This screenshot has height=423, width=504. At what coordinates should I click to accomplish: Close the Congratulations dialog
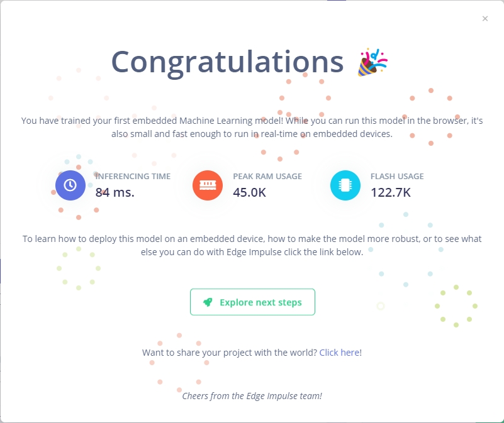point(485,19)
